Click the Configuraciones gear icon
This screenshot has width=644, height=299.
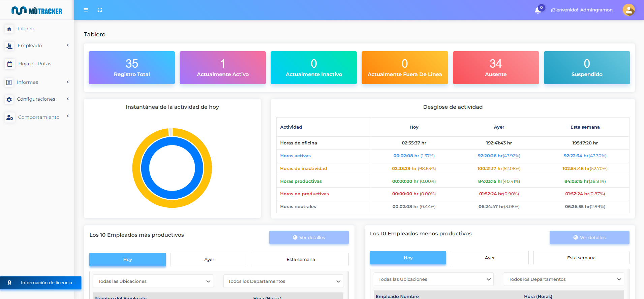tap(9, 100)
